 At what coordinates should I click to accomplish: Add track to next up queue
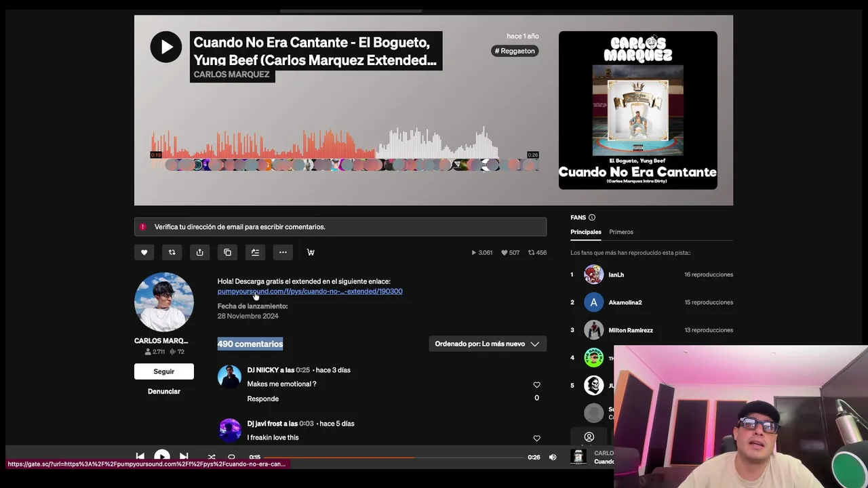pos(255,252)
